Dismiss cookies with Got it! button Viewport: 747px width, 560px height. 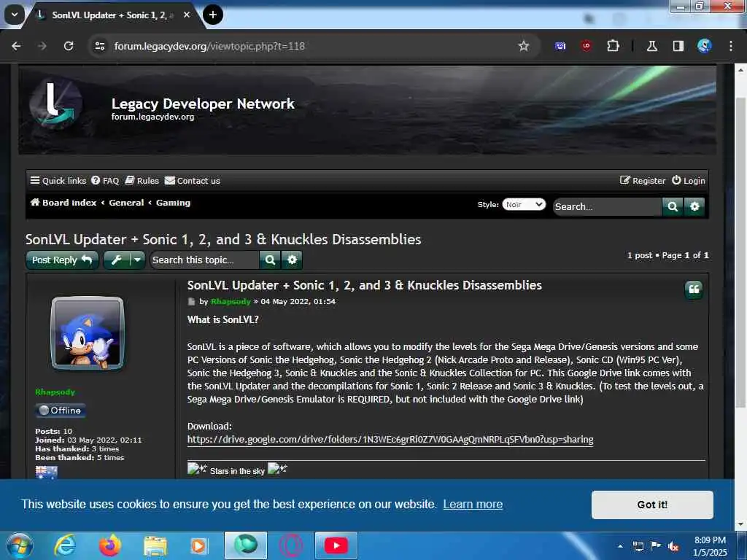coord(652,505)
